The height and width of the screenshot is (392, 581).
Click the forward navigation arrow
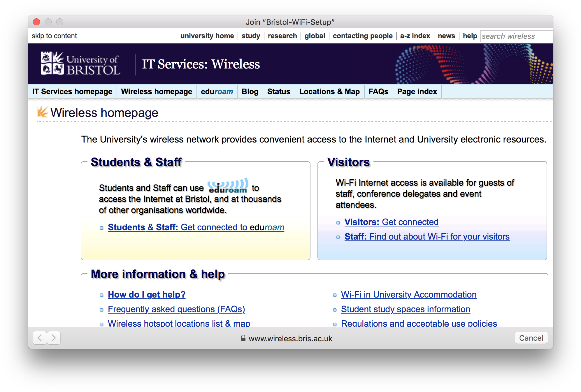click(54, 338)
